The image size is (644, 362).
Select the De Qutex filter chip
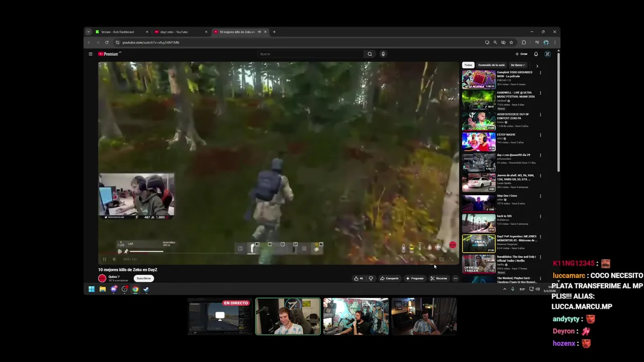(x=518, y=65)
